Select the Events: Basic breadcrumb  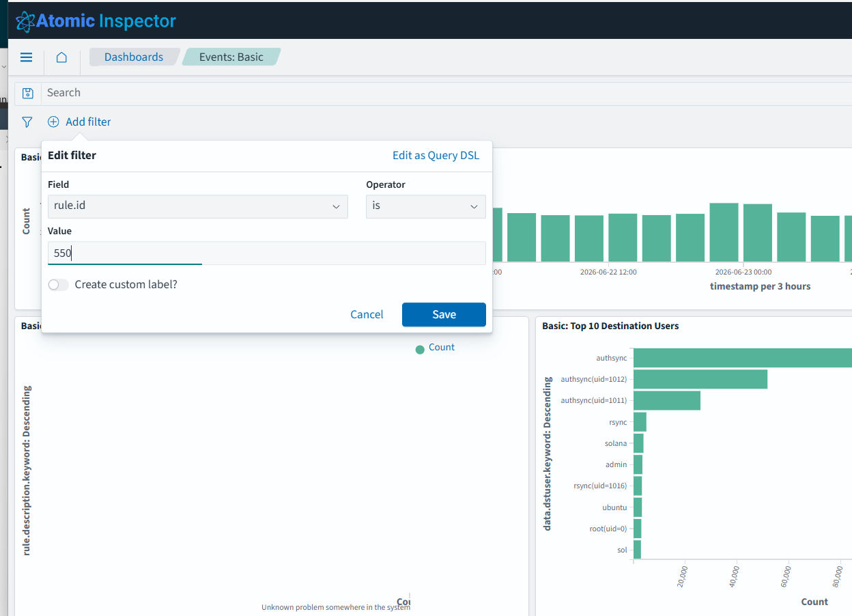pos(231,57)
